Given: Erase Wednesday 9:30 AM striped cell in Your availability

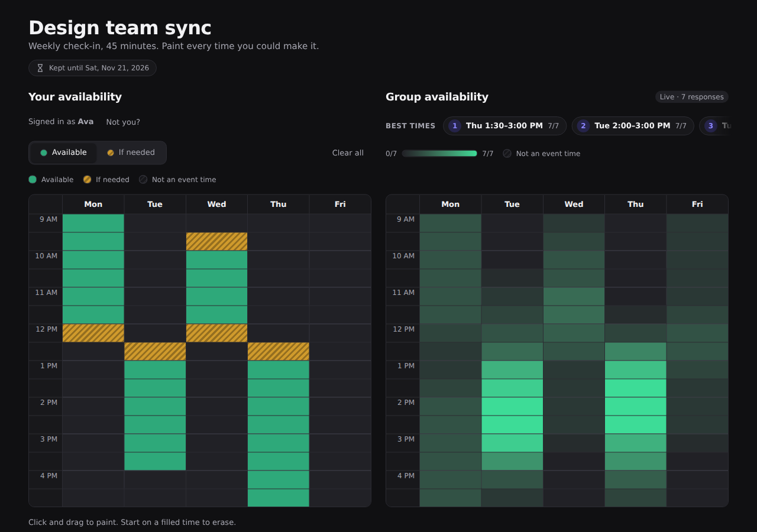Looking at the screenshot, I should pyautogui.click(x=216, y=241).
